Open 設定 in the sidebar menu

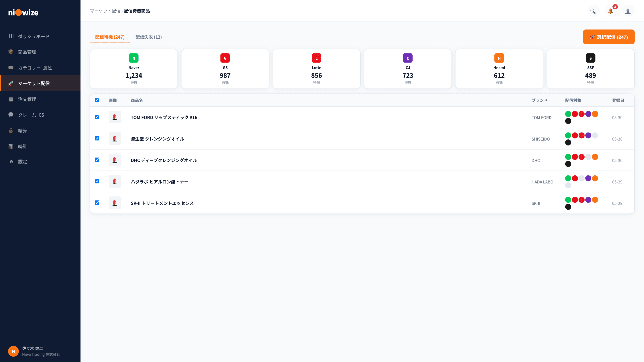tap(40, 162)
